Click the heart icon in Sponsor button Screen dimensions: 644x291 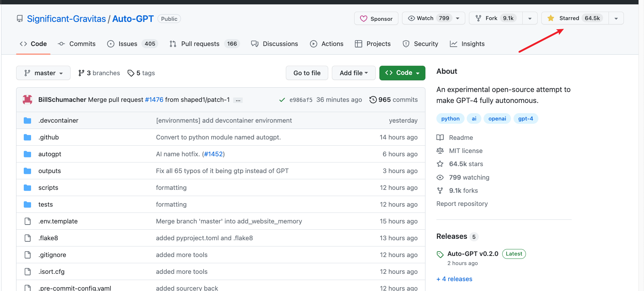363,19
